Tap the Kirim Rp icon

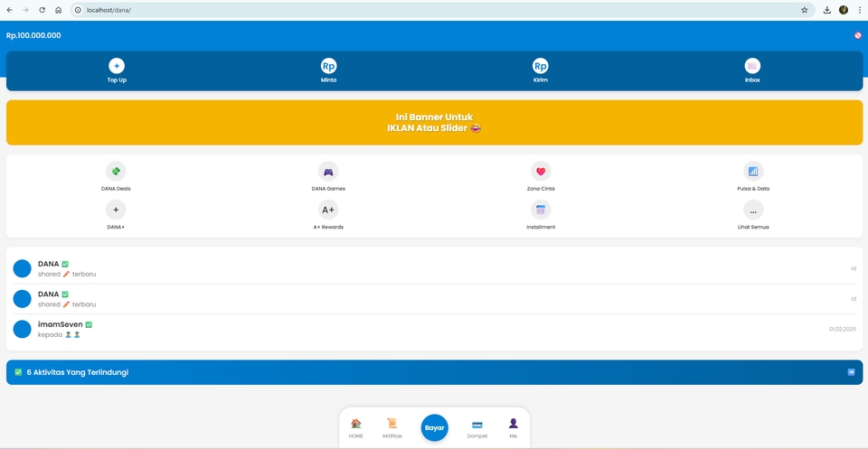[541, 66]
